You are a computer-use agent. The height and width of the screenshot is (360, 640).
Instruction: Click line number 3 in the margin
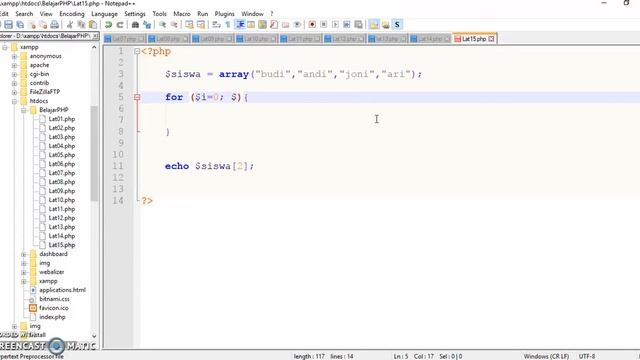pos(121,74)
